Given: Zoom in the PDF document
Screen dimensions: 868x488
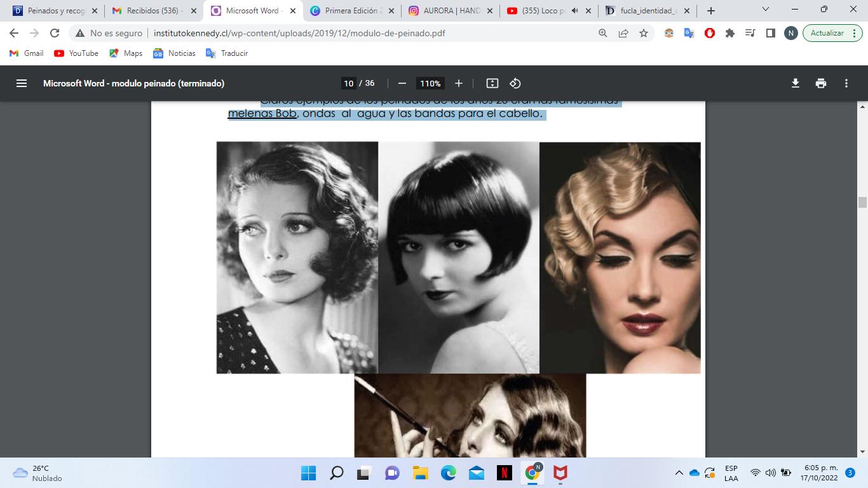Looking at the screenshot, I should (459, 83).
